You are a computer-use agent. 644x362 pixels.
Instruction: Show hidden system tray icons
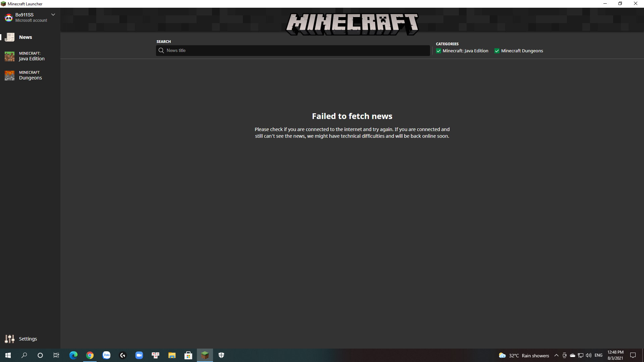(x=556, y=355)
